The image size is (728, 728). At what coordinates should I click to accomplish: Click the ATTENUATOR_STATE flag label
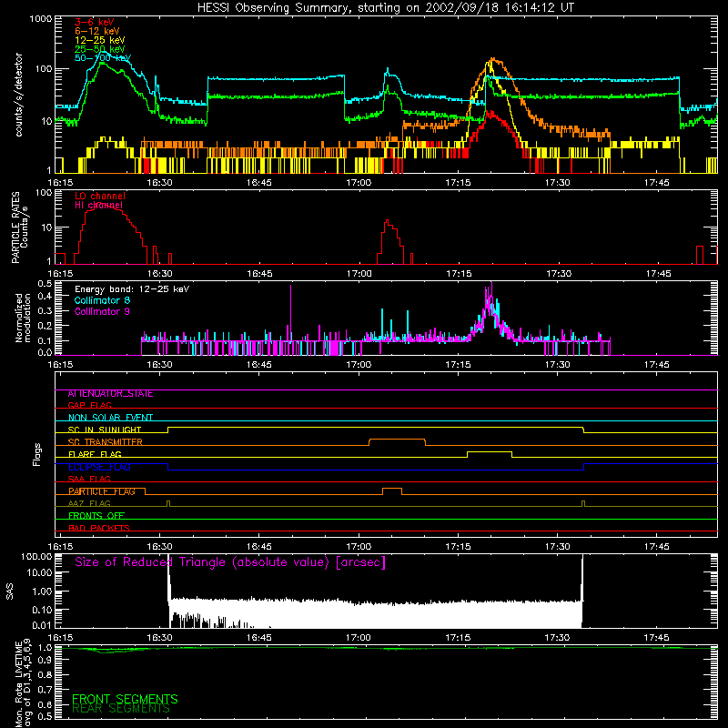pyautogui.click(x=110, y=394)
